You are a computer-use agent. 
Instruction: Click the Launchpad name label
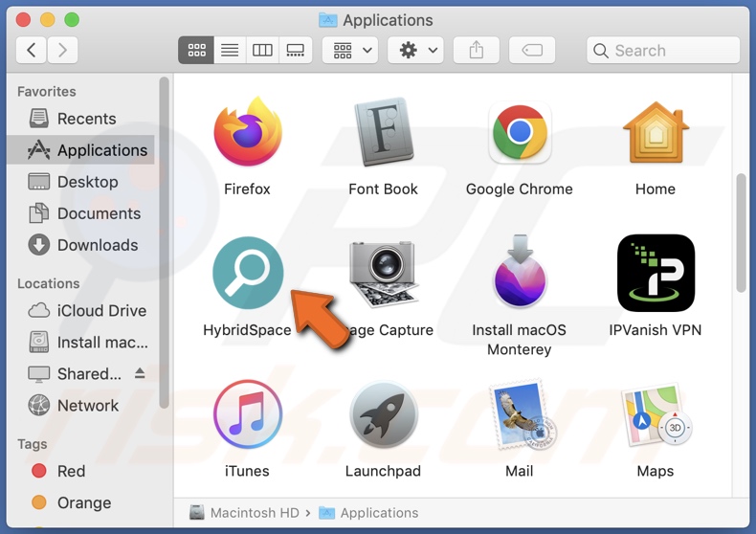[x=384, y=471]
